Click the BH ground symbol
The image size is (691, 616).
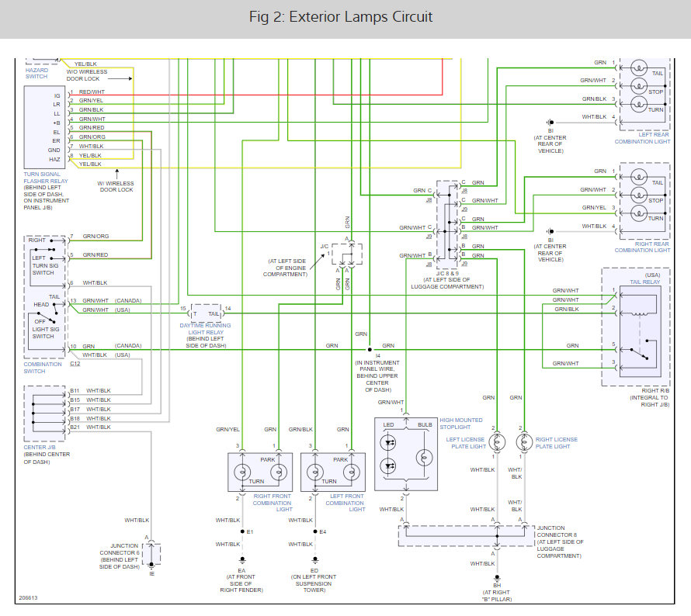click(x=497, y=578)
